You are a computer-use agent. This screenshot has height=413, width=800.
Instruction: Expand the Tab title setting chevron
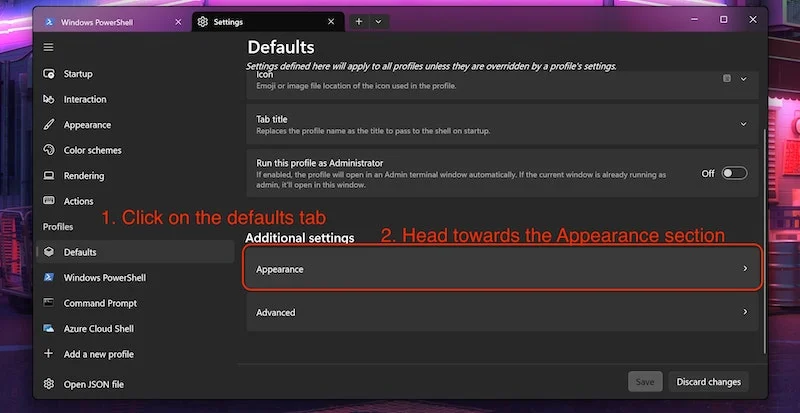pos(743,124)
